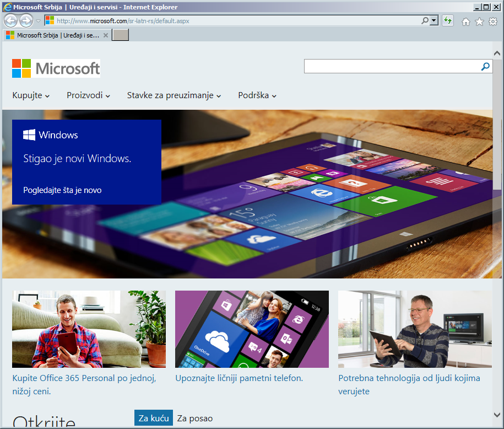Maximize the Internet Explorer window
The height and width of the screenshot is (429, 504).
click(486, 7)
